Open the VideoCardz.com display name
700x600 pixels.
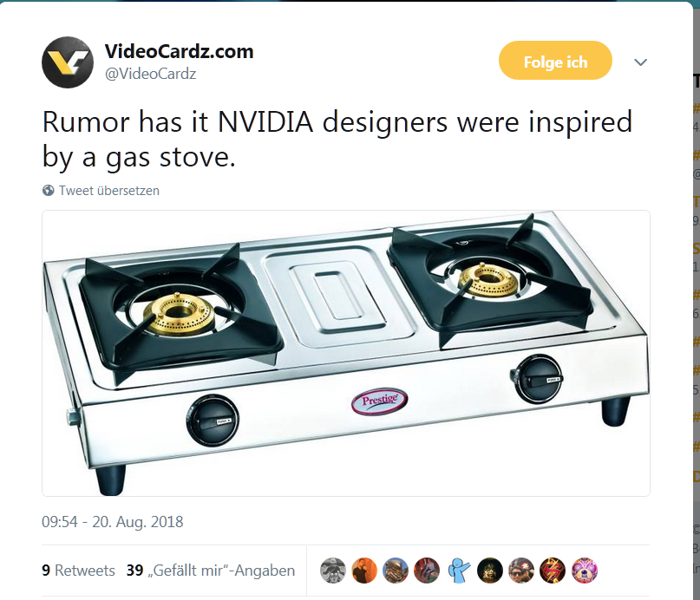(179, 51)
